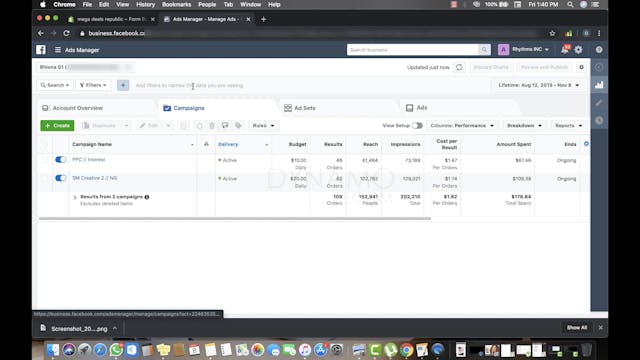
Task: Tick the select-all campaigns checkbox
Action: point(44,144)
